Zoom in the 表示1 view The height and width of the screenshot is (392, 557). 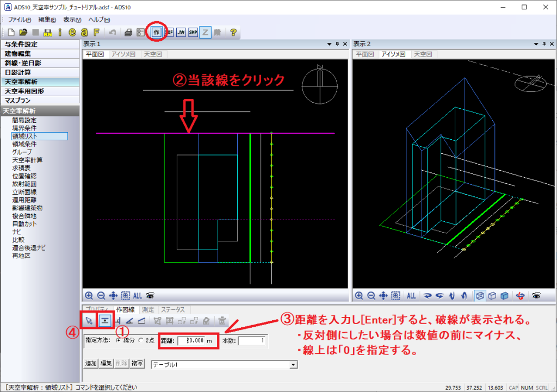(89, 295)
